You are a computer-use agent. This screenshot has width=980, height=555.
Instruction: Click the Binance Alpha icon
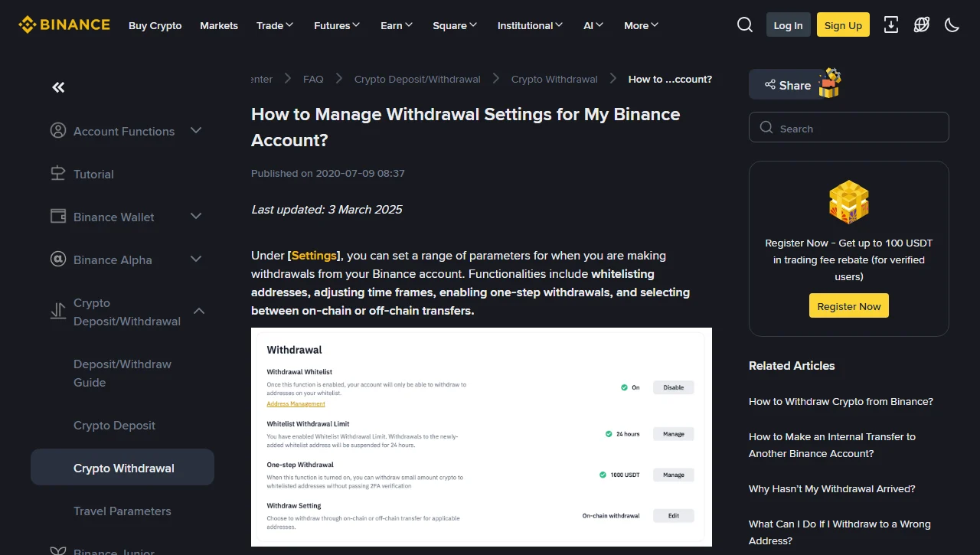pos(58,259)
